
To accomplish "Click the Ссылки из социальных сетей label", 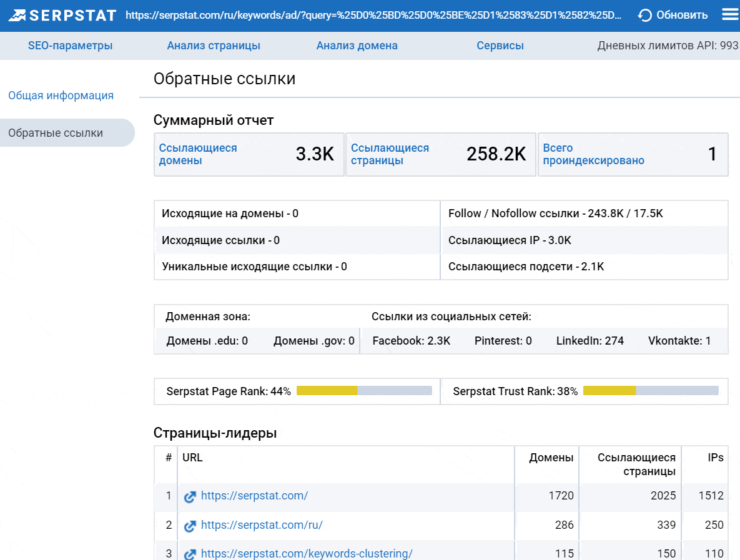I will [451, 317].
